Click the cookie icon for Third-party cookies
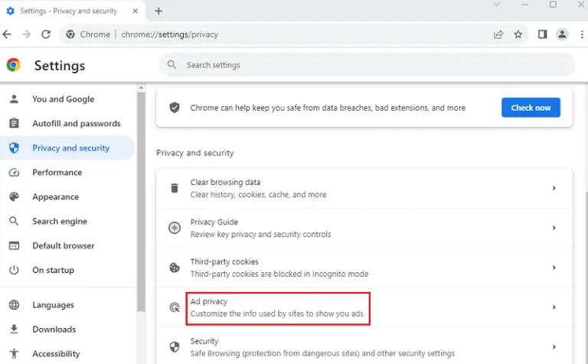588x364 pixels. tap(175, 268)
